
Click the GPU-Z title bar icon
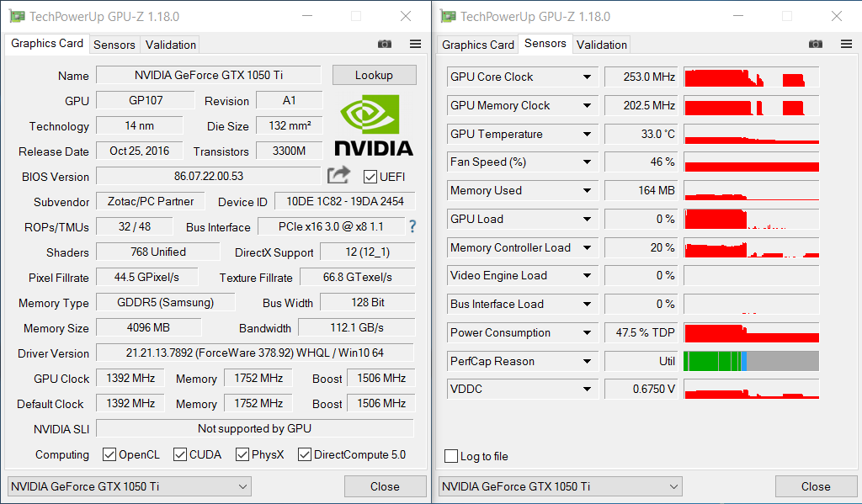(x=18, y=16)
